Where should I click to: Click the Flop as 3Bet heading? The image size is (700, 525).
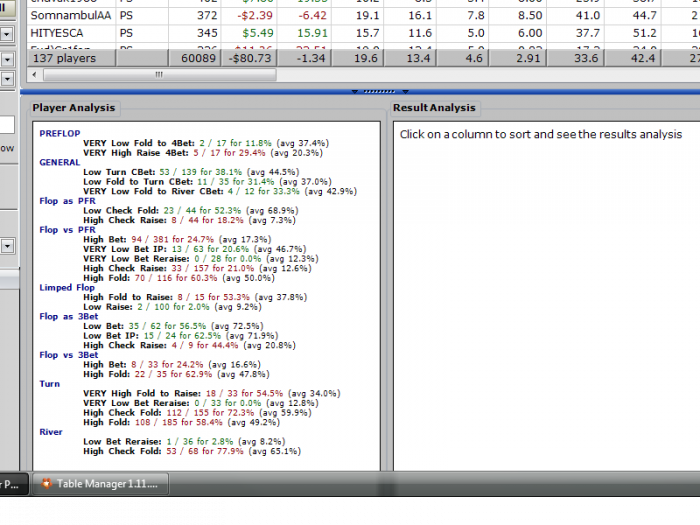coord(69,317)
